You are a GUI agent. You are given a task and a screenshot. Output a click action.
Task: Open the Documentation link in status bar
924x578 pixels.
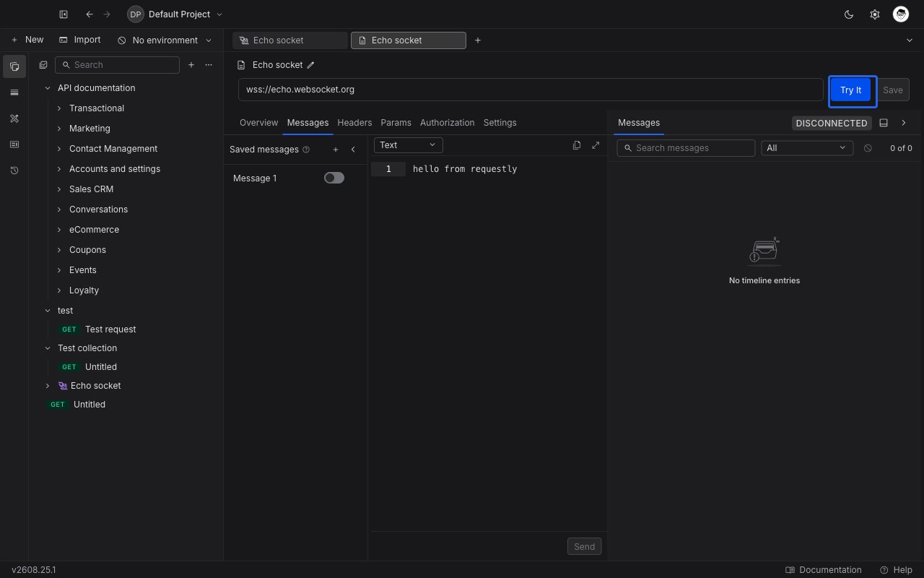[x=824, y=570]
